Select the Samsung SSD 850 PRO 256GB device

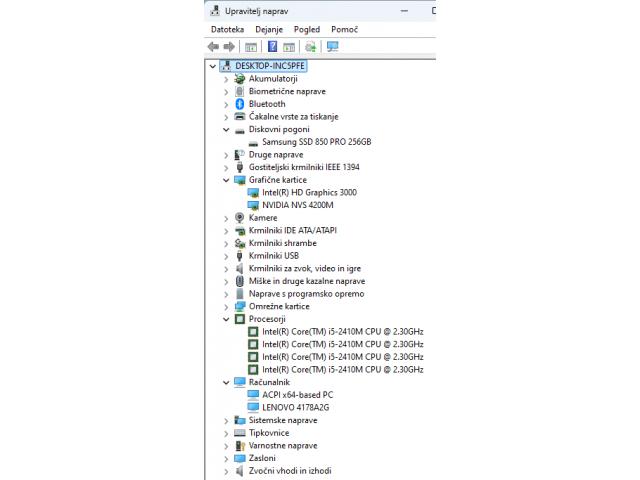316,142
